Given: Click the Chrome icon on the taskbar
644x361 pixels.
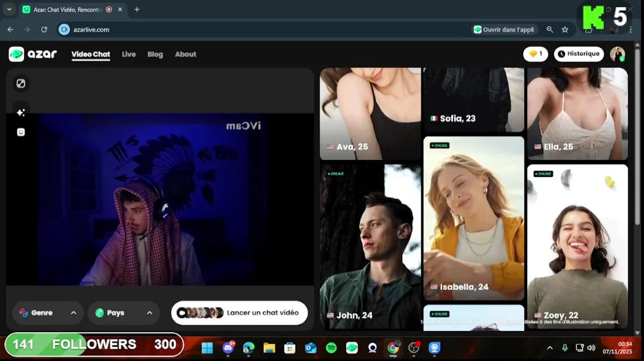Looking at the screenshot, I should click(x=393, y=347).
